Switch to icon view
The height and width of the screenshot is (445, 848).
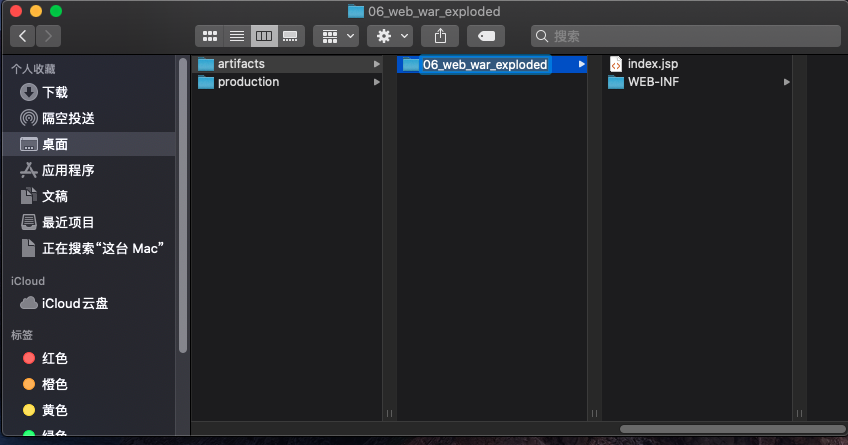click(210, 36)
